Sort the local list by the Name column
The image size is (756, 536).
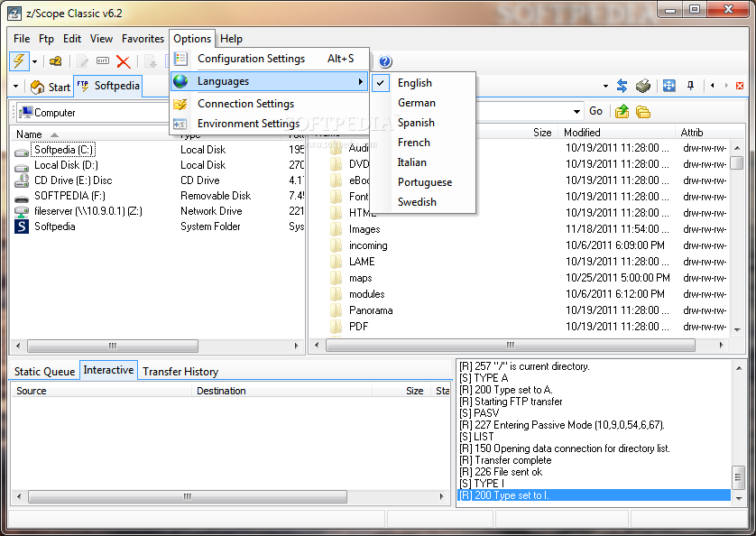pos(94,134)
